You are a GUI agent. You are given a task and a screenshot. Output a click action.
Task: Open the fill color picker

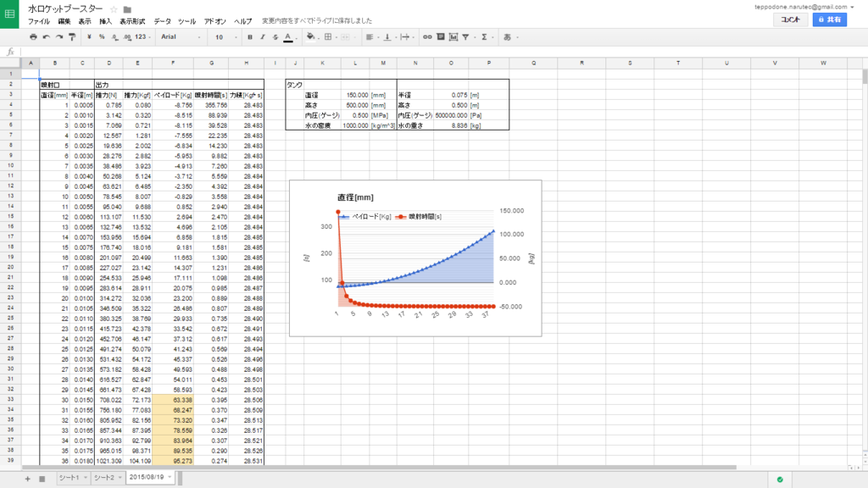pyautogui.click(x=311, y=37)
